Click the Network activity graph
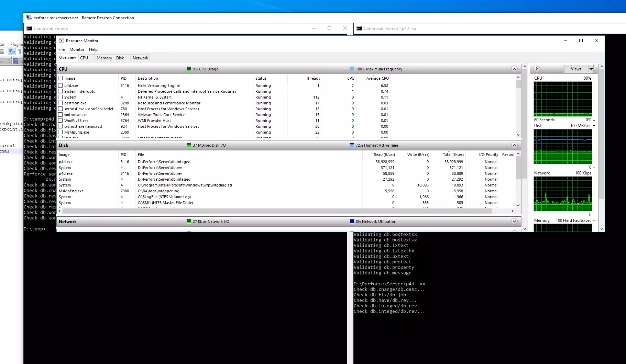This screenshot has height=364, width=626. click(x=563, y=194)
